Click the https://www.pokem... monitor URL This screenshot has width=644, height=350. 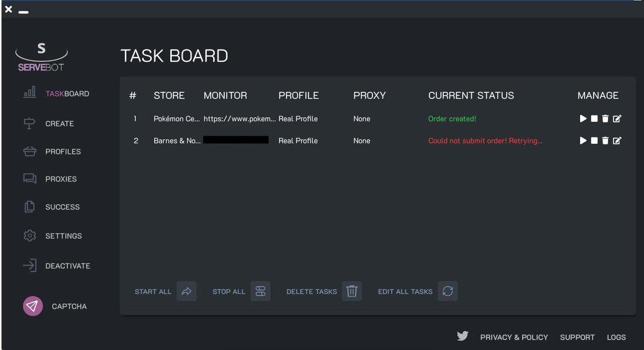(x=239, y=119)
